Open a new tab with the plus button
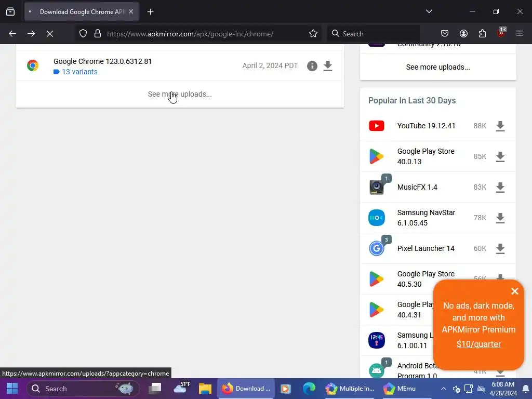The width and height of the screenshot is (532, 399). point(150,12)
